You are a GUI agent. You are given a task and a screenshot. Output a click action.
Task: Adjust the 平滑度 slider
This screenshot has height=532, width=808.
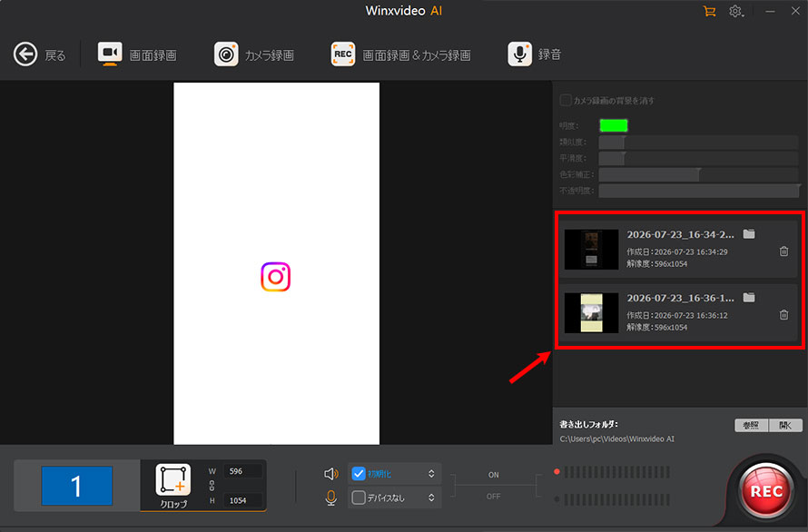tap(698, 158)
